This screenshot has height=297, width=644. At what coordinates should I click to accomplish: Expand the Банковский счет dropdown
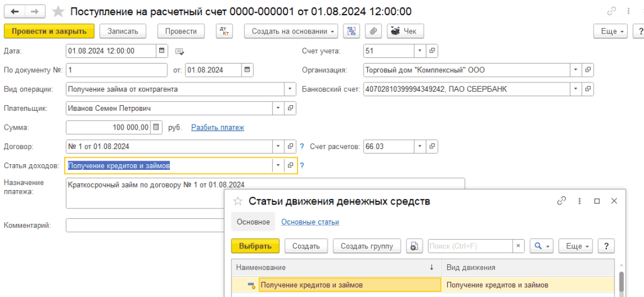click(576, 89)
